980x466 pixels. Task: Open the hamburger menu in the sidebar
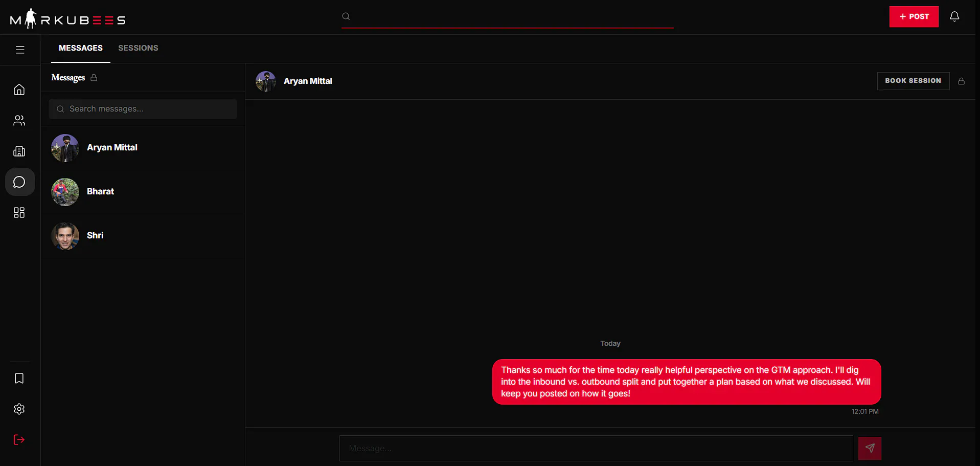(x=20, y=50)
